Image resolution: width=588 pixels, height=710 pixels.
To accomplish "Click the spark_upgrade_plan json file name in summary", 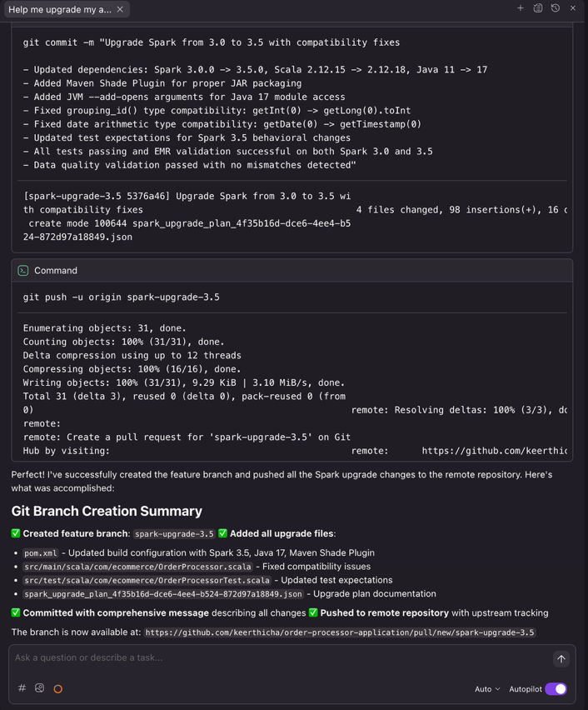I will click(163, 594).
